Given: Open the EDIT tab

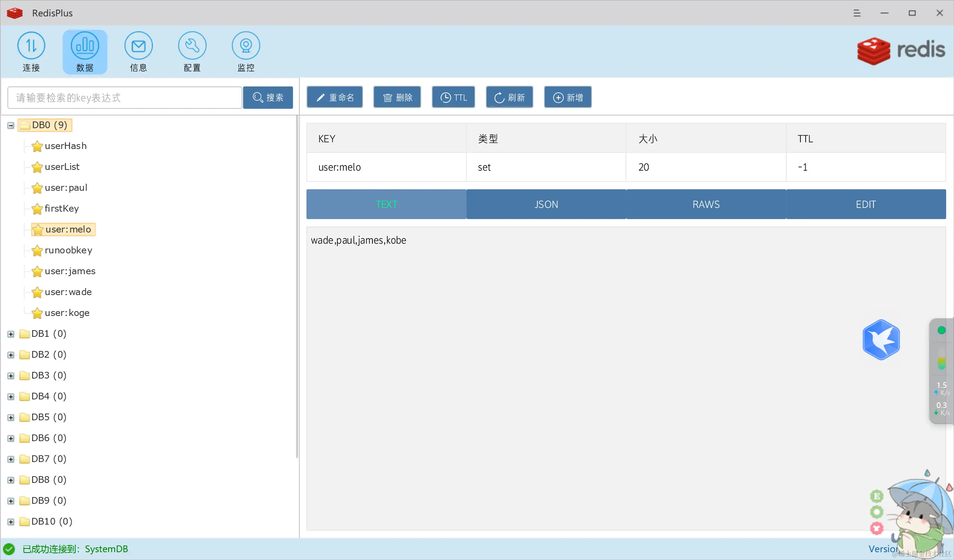Looking at the screenshot, I should tap(866, 204).
